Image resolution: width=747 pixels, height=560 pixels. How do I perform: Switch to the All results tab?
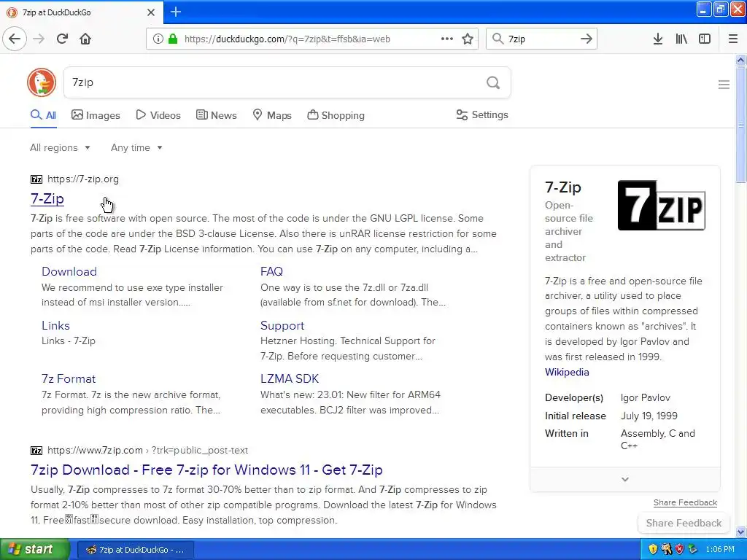point(43,115)
